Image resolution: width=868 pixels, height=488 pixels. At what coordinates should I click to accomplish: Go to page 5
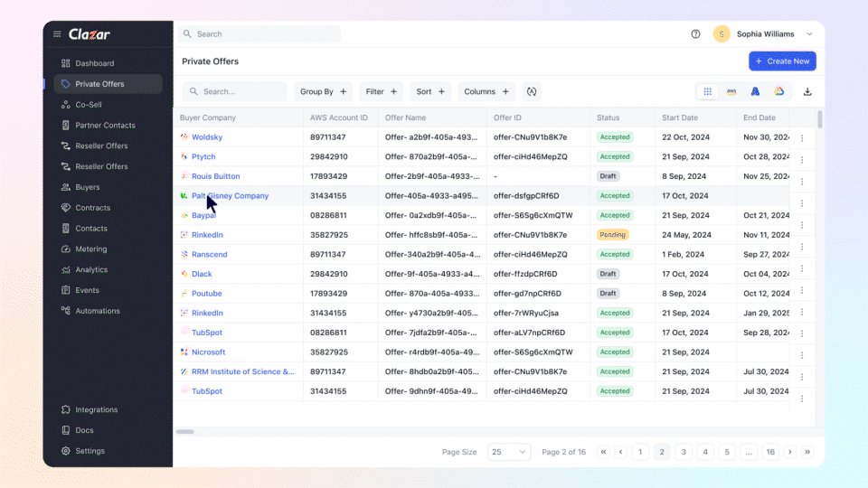pyautogui.click(x=727, y=452)
